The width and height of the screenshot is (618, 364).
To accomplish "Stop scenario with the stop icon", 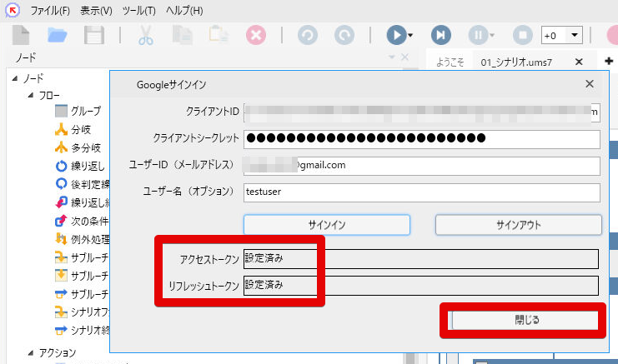I will (523, 35).
